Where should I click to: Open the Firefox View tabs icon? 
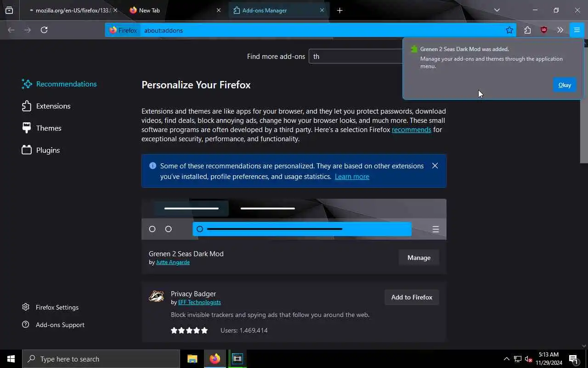click(x=9, y=10)
